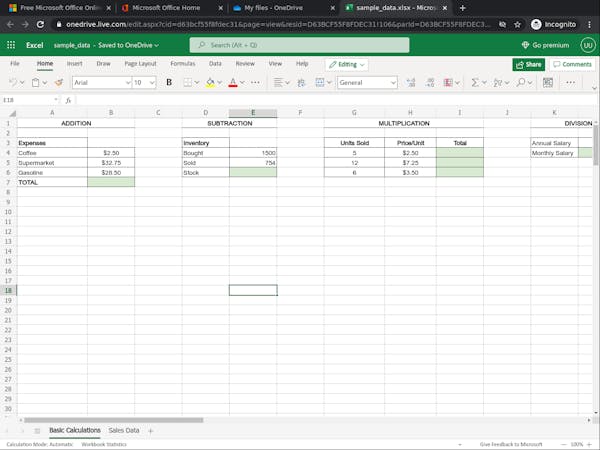
Task: Click the Select All corner triangle
Action: coord(13,113)
